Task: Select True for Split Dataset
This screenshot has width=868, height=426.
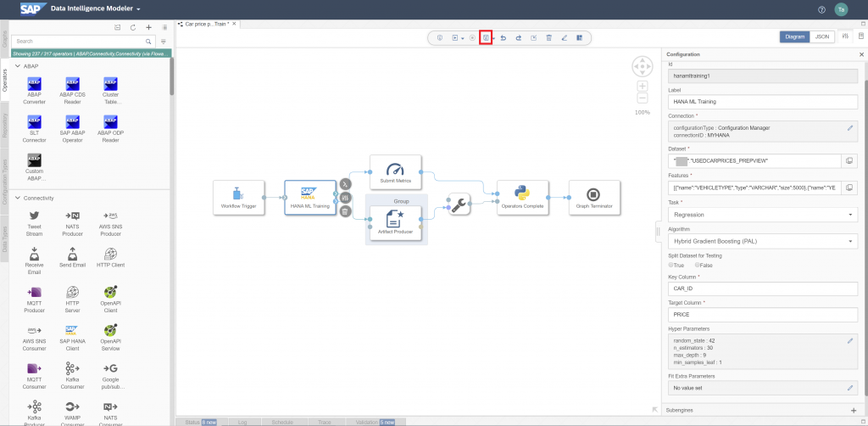Action: tap(671, 266)
